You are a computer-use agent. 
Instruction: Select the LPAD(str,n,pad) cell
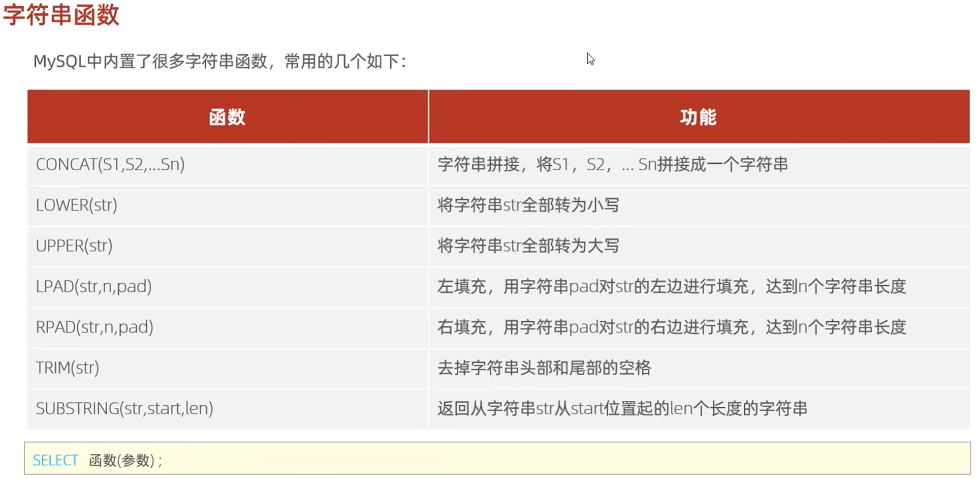point(94,286)
